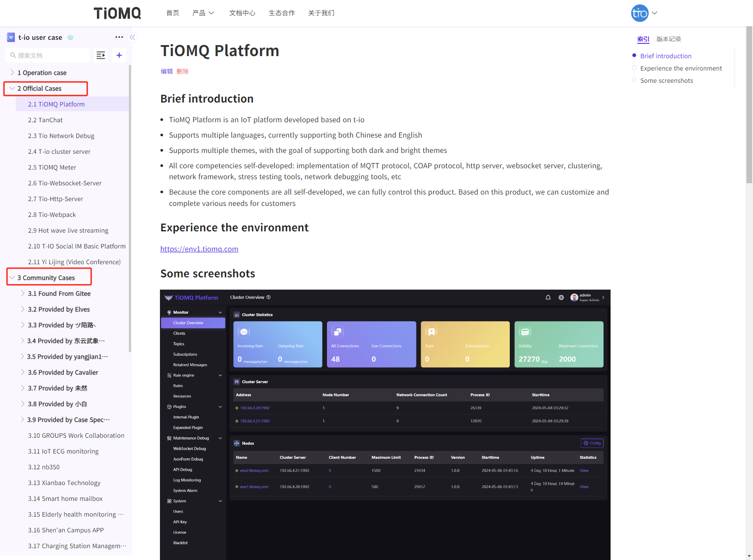Screen dimensions: 753x560
Task: Open 生态合作 in the top navigation
Action: tap(282, 13)
